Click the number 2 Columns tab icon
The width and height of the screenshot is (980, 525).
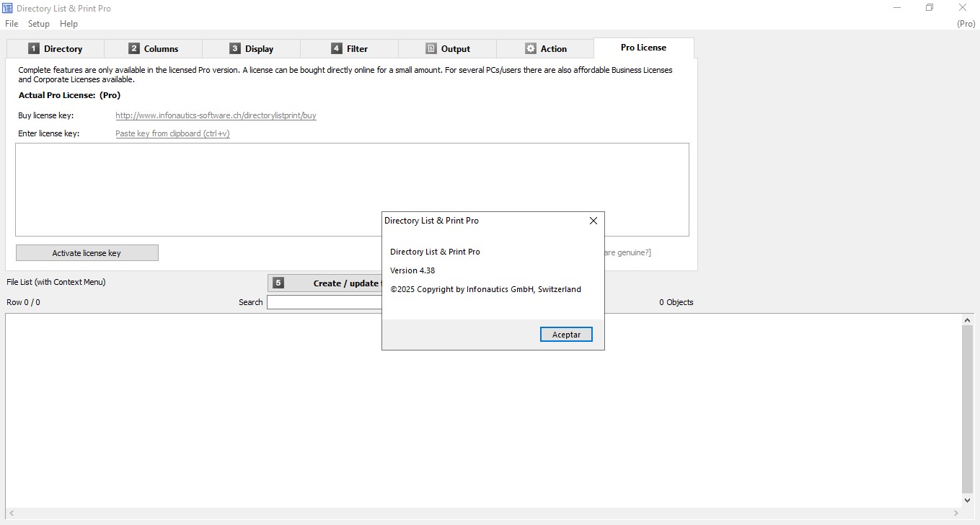[134, 49]
